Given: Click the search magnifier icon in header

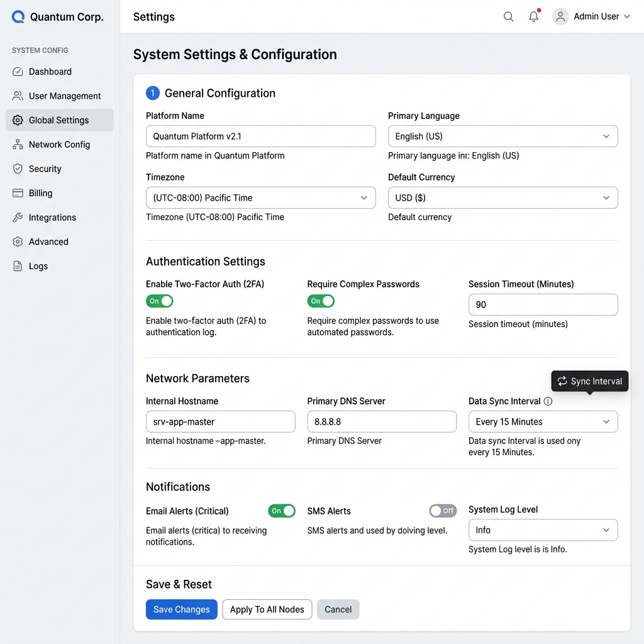Looking at the screenshot, I should (508, 16).
